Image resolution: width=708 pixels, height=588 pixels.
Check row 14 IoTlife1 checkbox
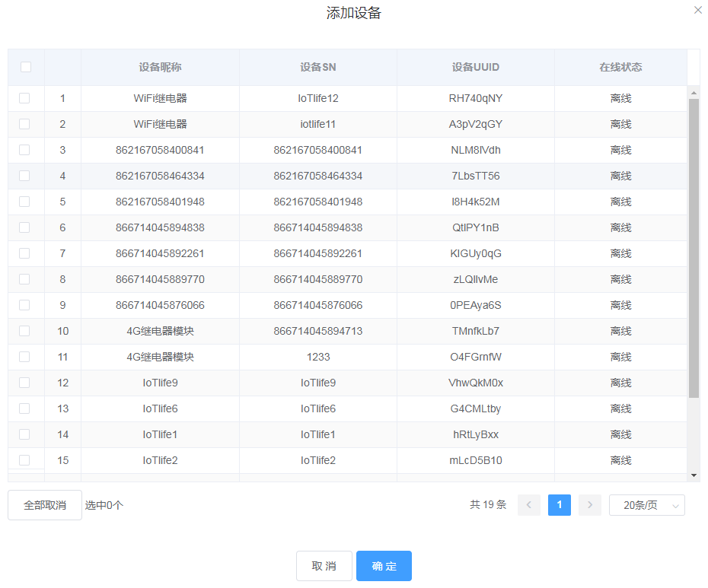24,434
